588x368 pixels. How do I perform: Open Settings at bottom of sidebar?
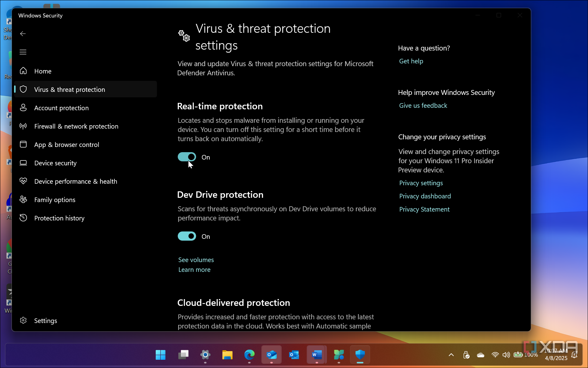click(86, 321)
